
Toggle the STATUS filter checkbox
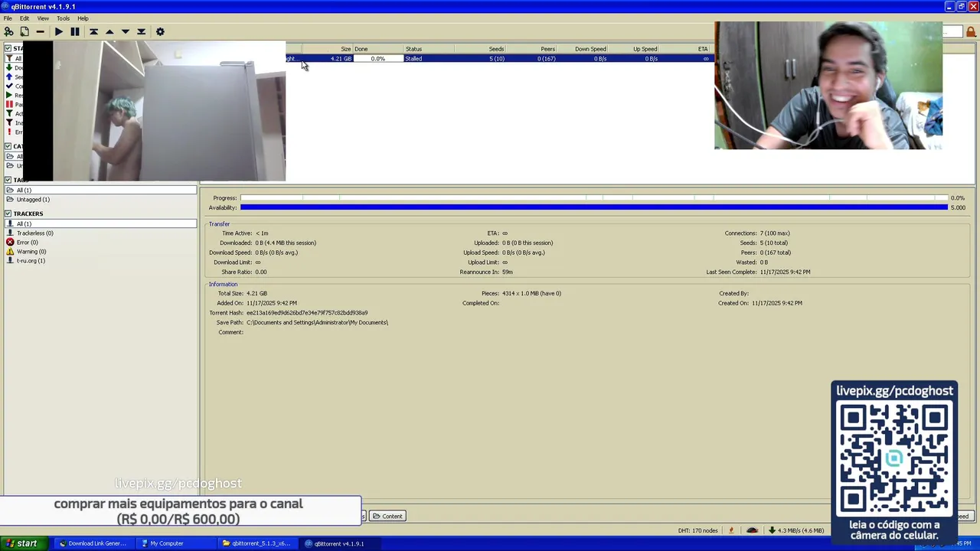(x=8, y=48)
